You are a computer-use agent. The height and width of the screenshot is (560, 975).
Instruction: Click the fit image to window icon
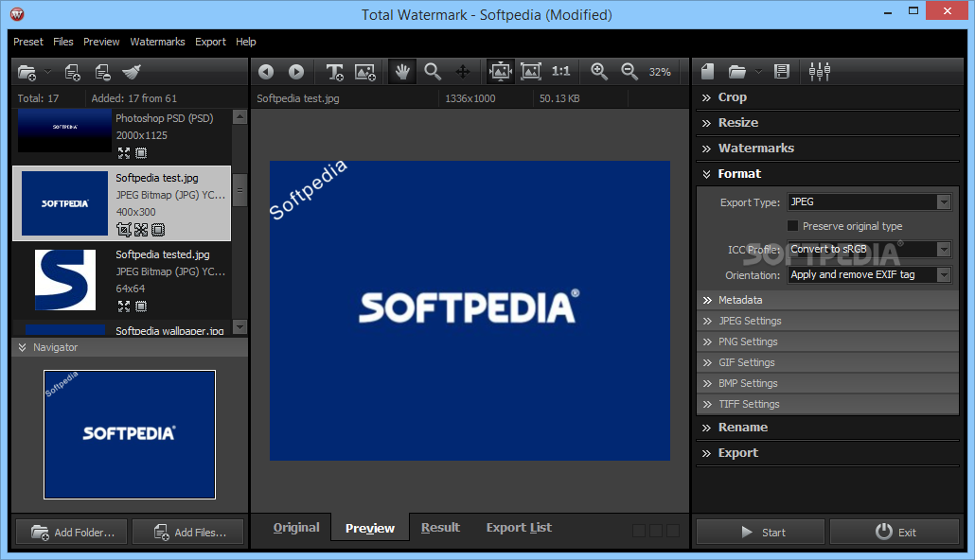tap(500, 72)
